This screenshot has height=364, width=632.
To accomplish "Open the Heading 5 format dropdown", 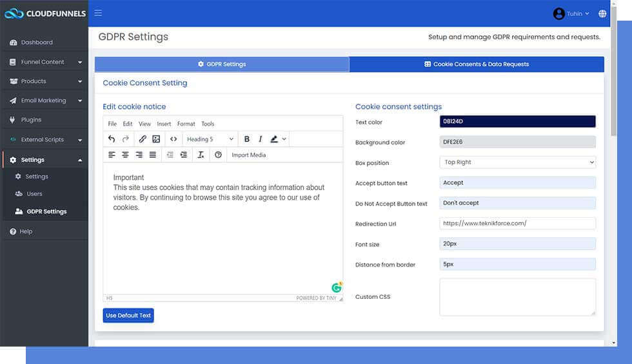I will [x=210, y=139].
